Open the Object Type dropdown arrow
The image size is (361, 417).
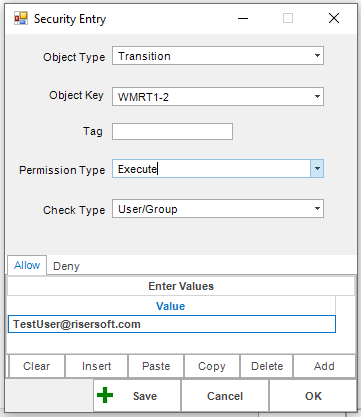[x=317, y=56]
